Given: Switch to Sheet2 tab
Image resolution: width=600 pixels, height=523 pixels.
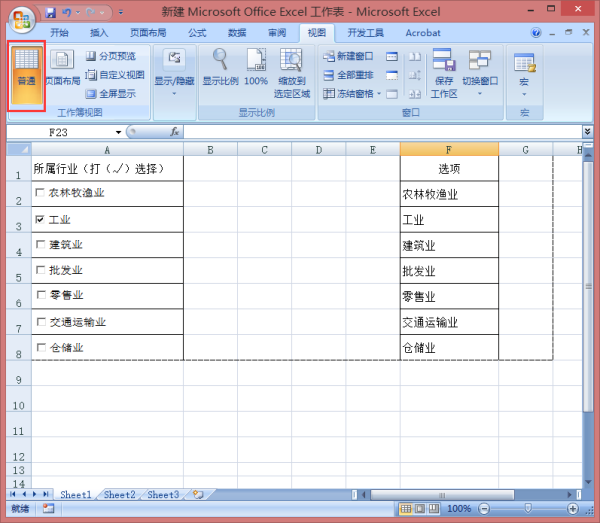Looking at the screenshot, I should point(119,495).
